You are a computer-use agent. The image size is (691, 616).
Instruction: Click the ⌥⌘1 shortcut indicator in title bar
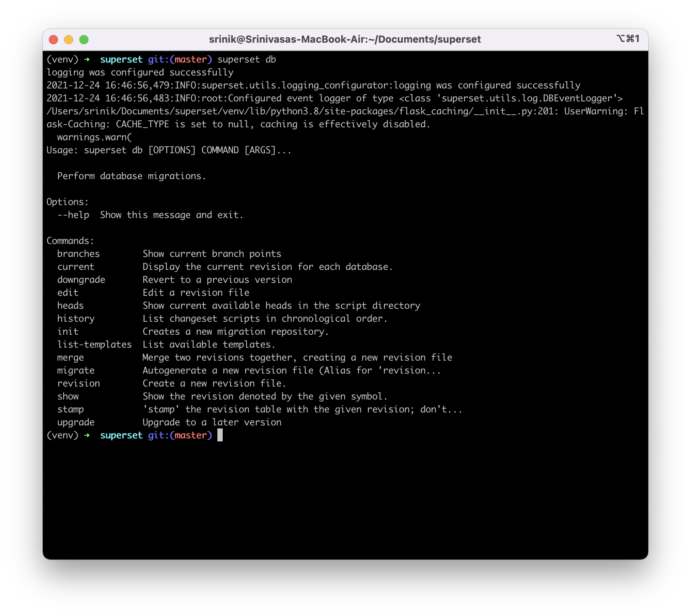click(628, 38)
